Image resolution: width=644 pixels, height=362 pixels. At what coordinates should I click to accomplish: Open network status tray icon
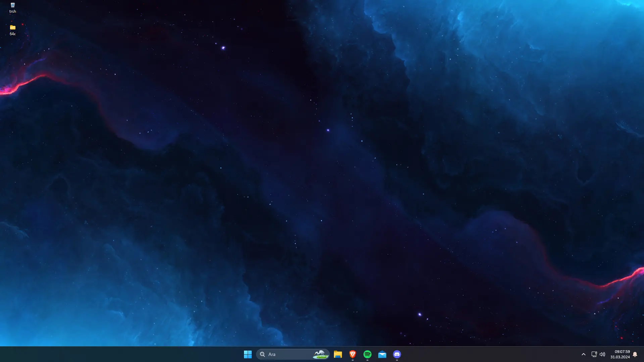594,354
